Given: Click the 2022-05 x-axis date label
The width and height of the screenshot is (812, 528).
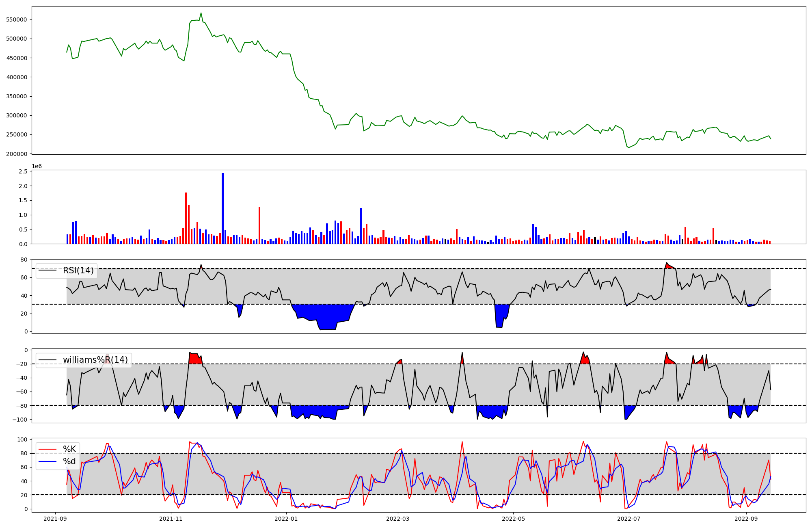Looking at the screenshot, I should [x=514, y=519].
